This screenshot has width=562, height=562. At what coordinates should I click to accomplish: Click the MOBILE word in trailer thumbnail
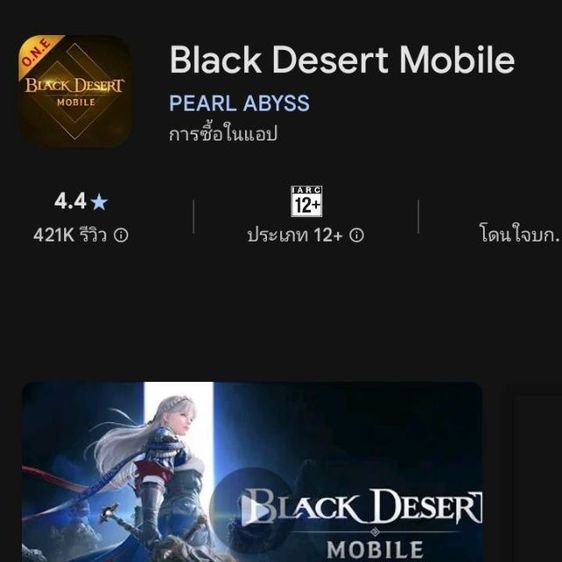coord(375,550)
